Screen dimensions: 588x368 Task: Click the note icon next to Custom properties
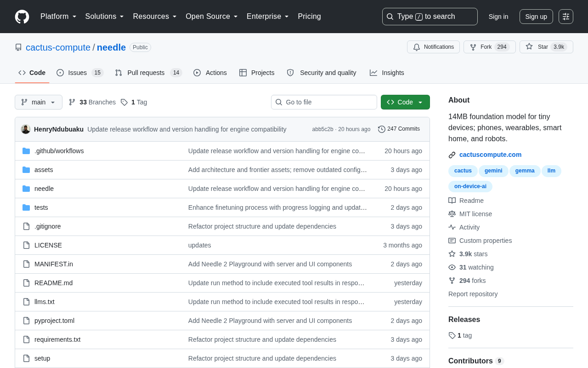click(452, 241)
